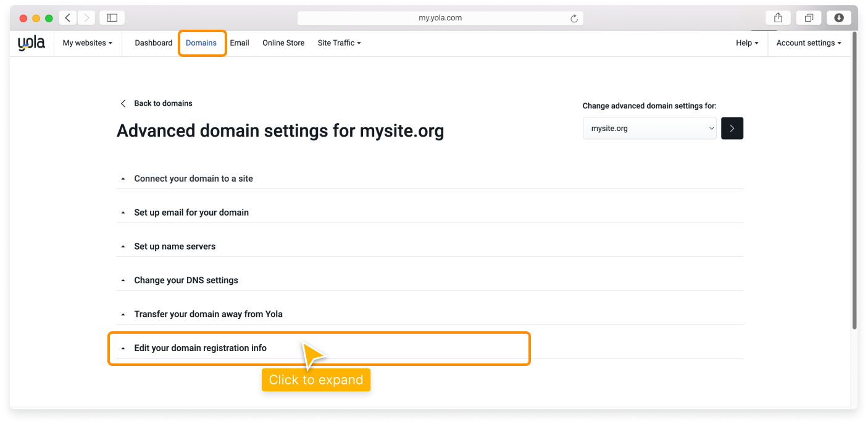Screen dimensions: 868x424
Task: Click the Yola logo
Action: [x=31, y=43]
